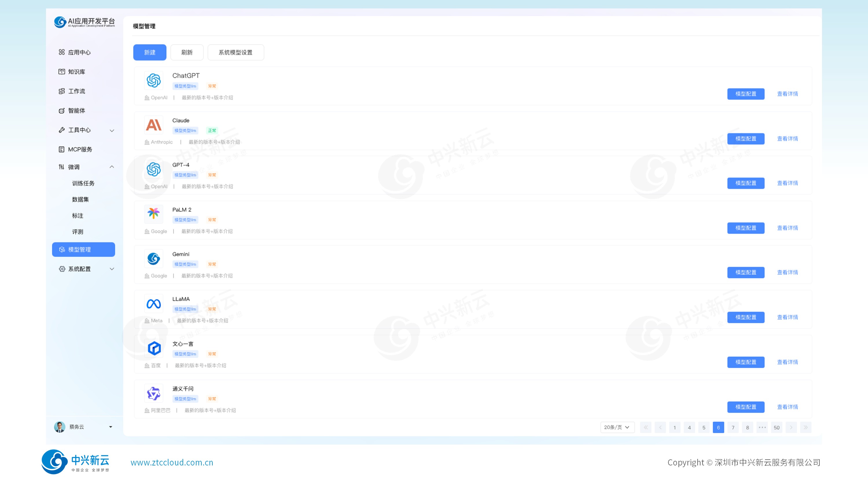
Task: Open the 蔡务云 user dropdown arrow
Action: coord(111,427)
